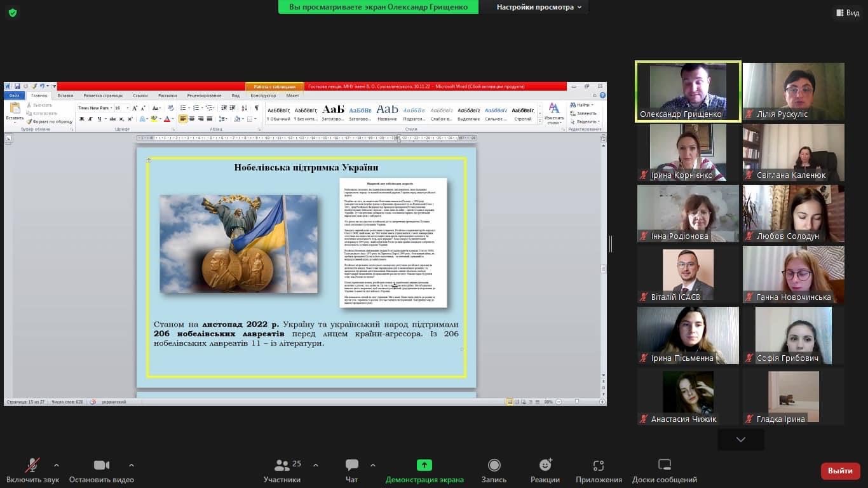Click the green encryption shield icon
The height and width of the screenshot is (488, 868).
coord(13,13)
